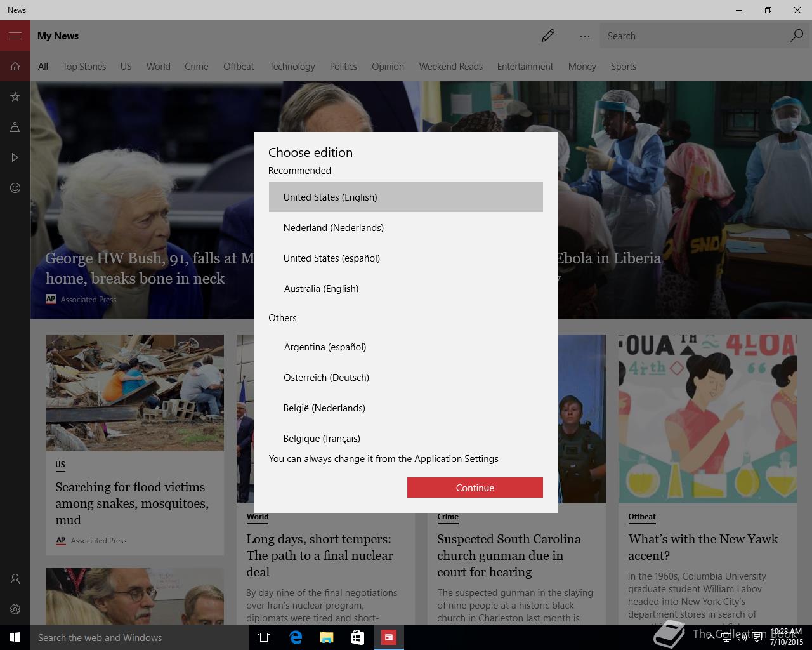Open the account person icon
The image size is (812, 650).
pyautogui.click(x=15, y=579)
